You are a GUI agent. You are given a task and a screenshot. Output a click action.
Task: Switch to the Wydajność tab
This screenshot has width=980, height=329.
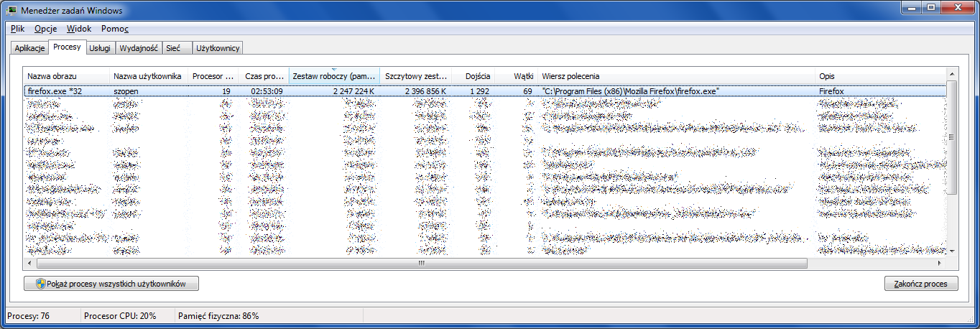(x=138, y=48)
